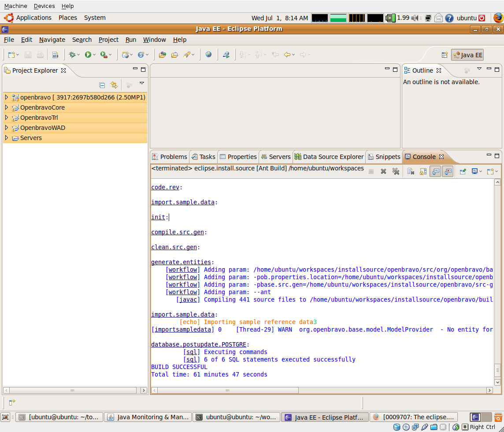Click the Open Perspective icon
Image resolution: width=504 pixels, height=432 pixels.
tap(445, 55)
